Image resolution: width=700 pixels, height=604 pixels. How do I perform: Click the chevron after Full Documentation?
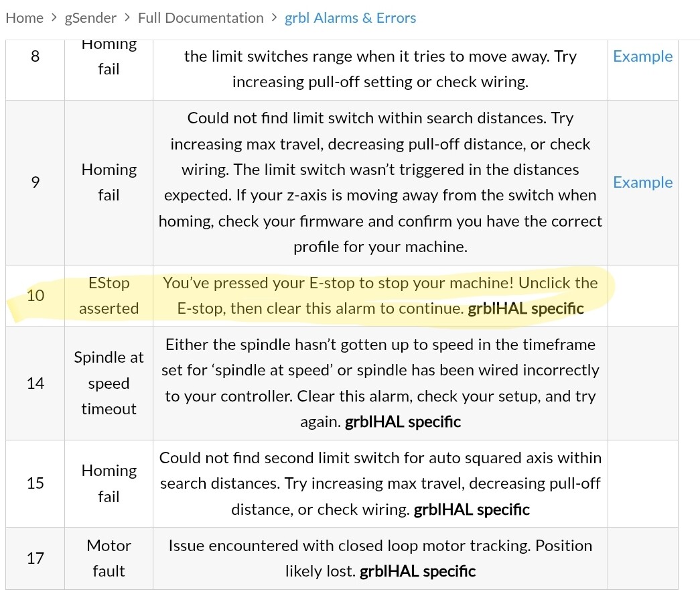coord(274,18)
